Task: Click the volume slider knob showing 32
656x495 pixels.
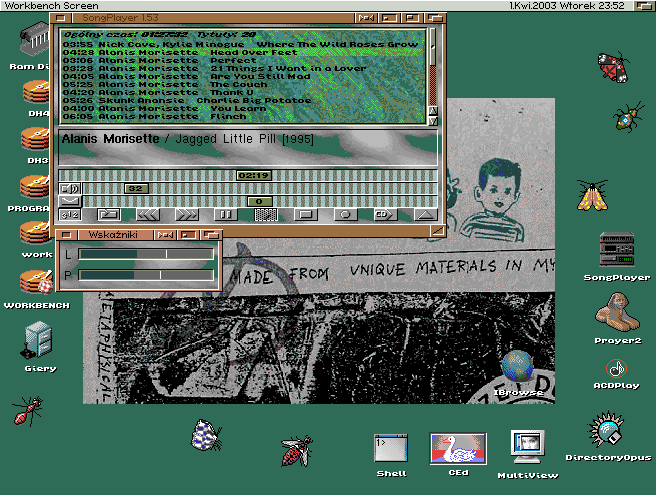Action: coord(136,188)
